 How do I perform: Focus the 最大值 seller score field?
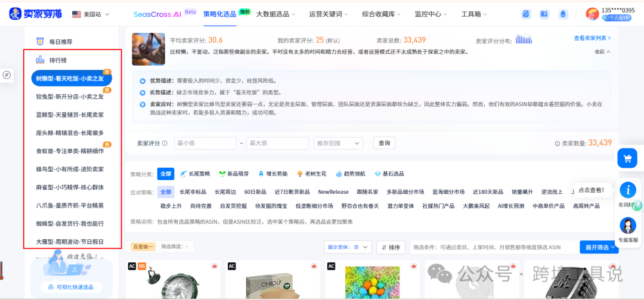[x=277, y=143]
